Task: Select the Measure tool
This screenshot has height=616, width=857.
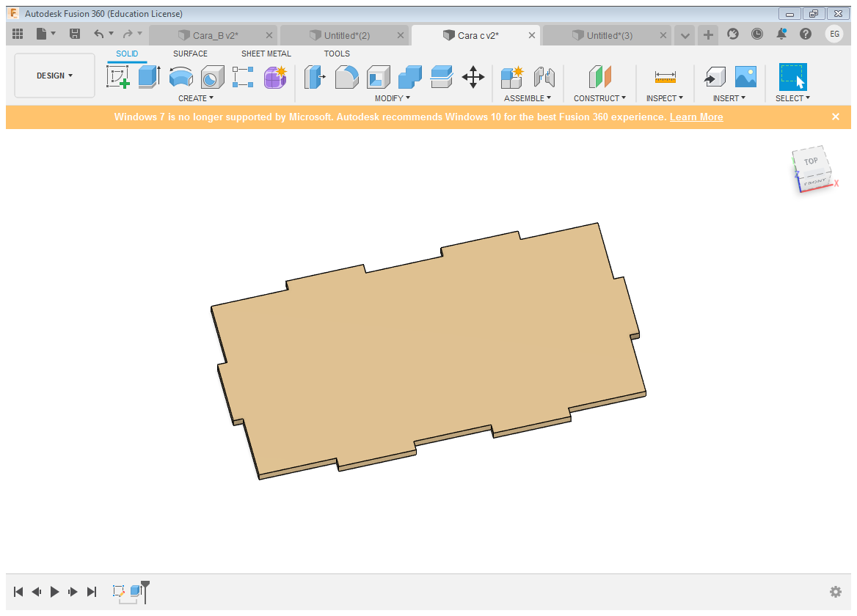Action: (x=665, y=76)
